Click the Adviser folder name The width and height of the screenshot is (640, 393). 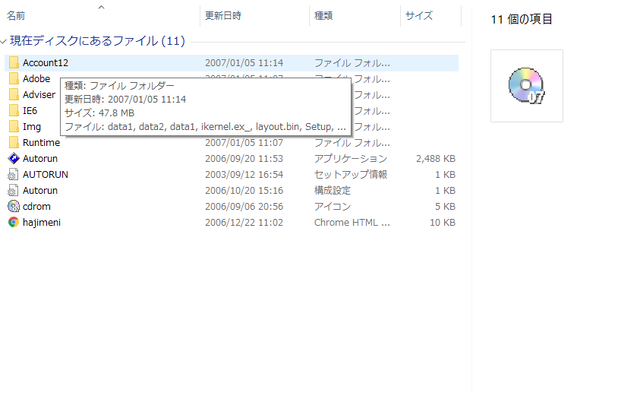[x=39, y=95]
